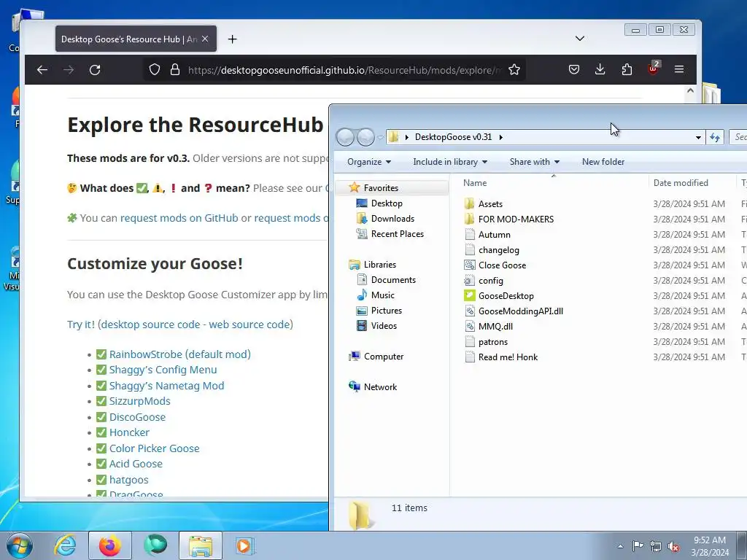
Task: Open Firefox tracking protection shield icon
Action: (155, 70)
